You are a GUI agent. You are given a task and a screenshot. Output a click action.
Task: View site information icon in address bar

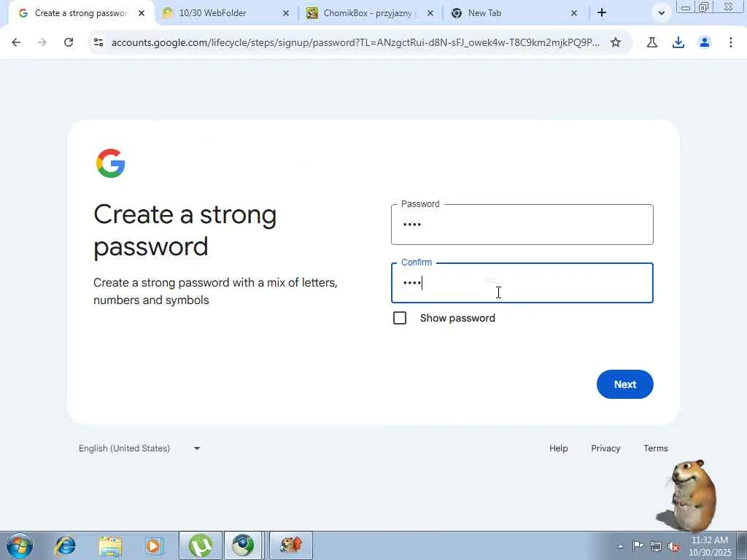98,42
